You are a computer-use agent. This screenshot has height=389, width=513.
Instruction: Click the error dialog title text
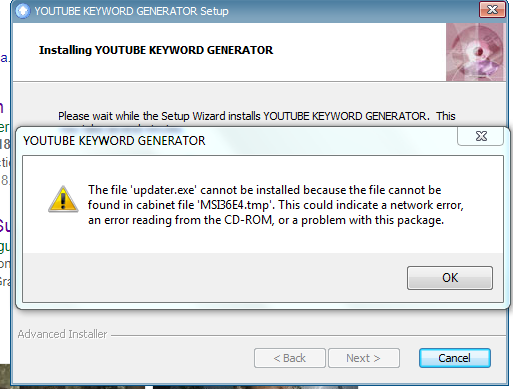click(114, 141)
